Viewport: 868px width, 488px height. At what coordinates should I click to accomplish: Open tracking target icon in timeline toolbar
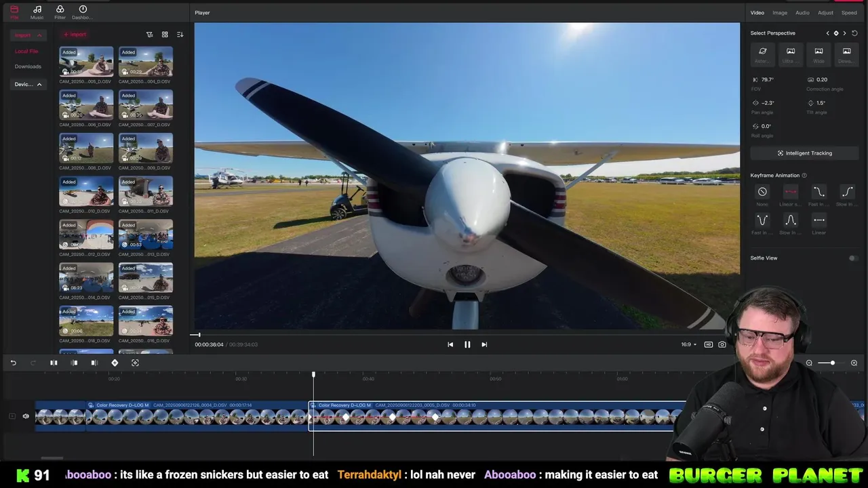135,363
